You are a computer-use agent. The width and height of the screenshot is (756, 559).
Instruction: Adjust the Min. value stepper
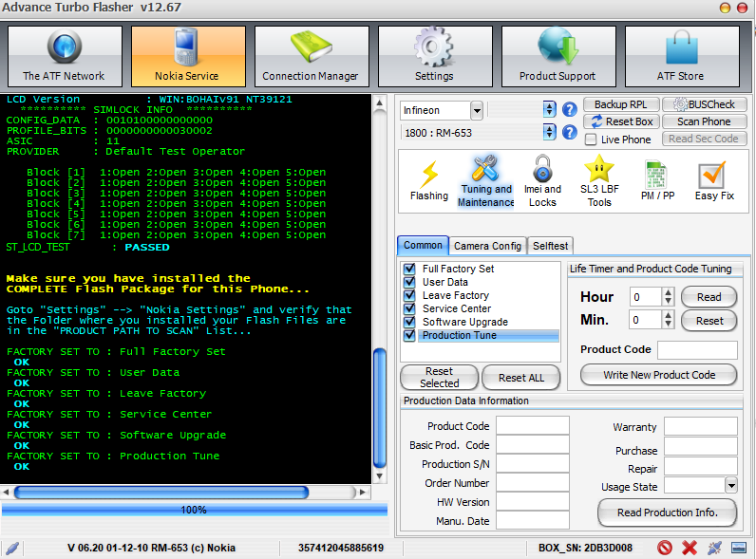668,320
